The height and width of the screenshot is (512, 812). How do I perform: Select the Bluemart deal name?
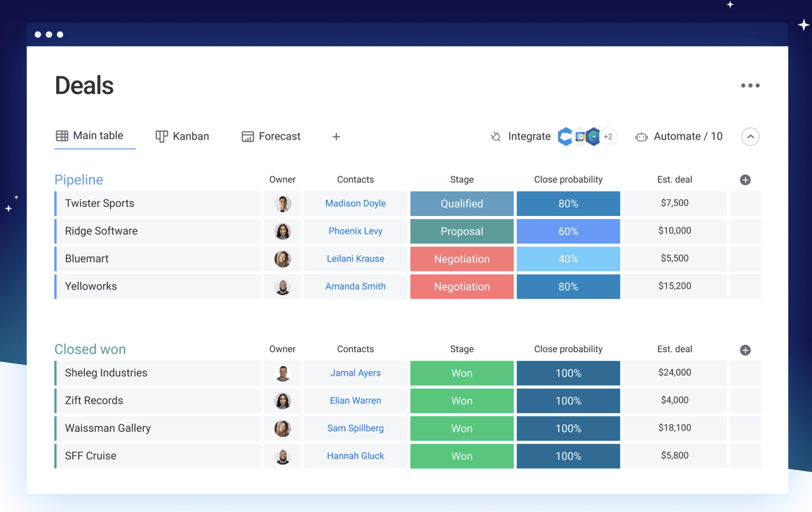coord(86,259)
